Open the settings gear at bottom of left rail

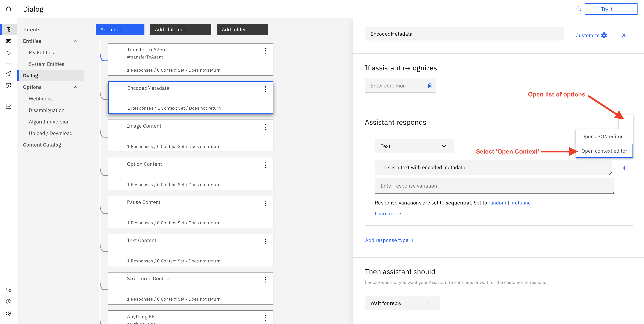click(x=9, y=314)
